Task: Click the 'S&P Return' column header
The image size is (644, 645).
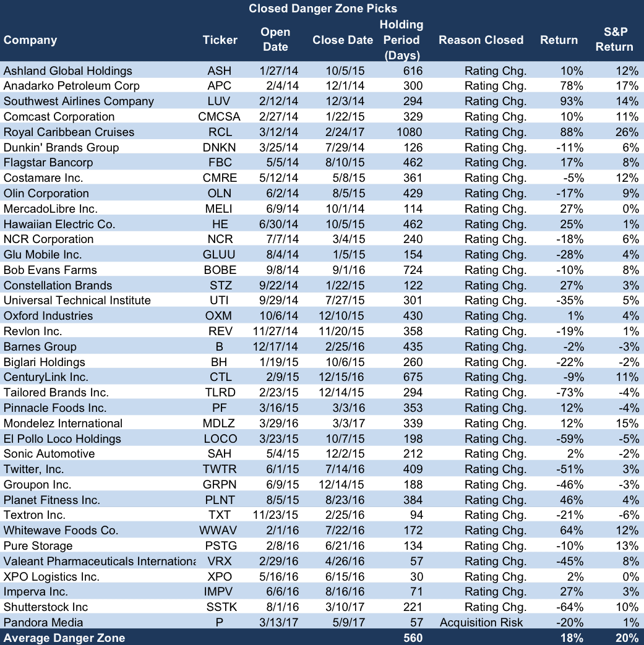Action: click(x=614, y=39)
